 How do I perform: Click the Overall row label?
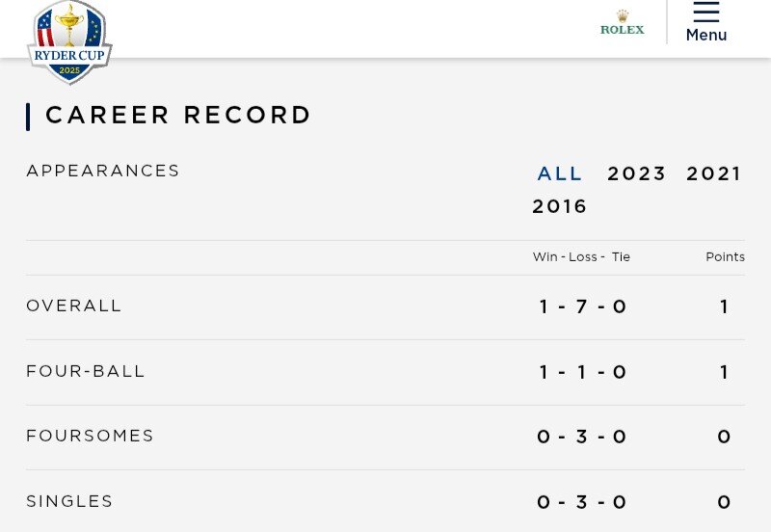[74, 306]
